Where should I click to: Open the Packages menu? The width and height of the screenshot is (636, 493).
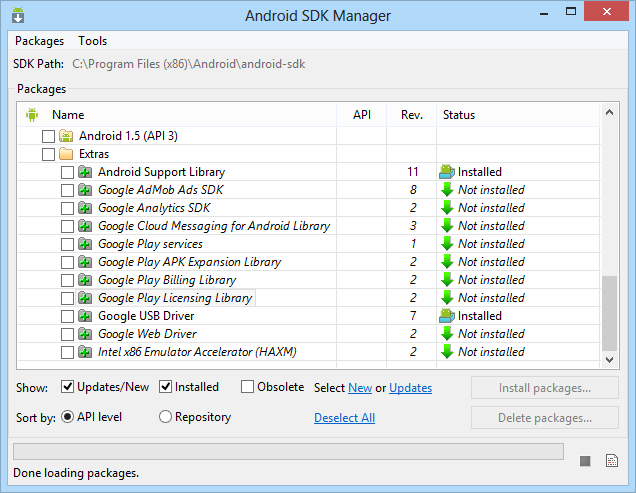pos(40,41)
